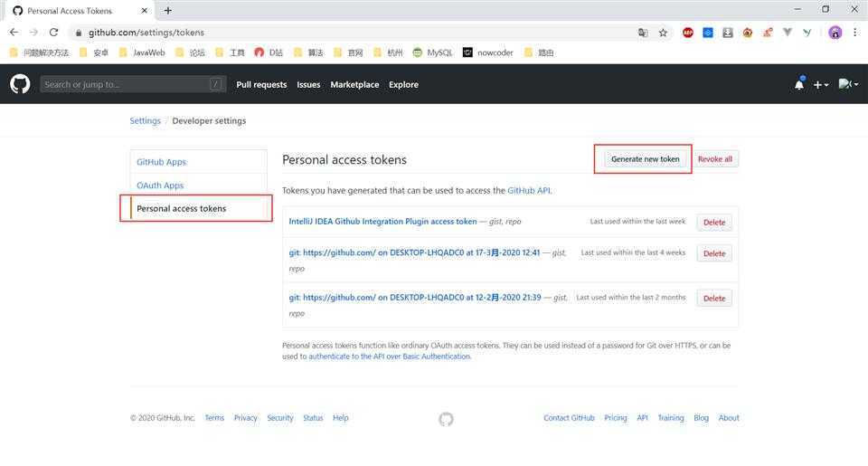
Task: Expand the plus create-new dropdown
Action: pyautogui.click(x=821, y=85)
